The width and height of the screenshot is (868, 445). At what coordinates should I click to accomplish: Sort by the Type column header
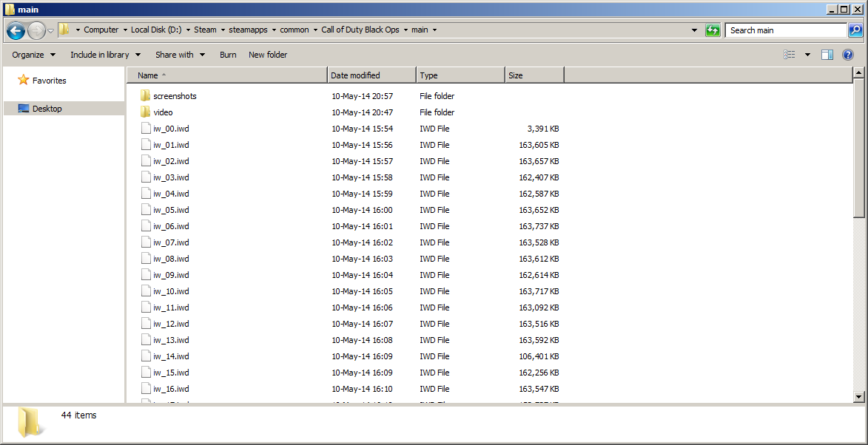(x=460, y=75)
